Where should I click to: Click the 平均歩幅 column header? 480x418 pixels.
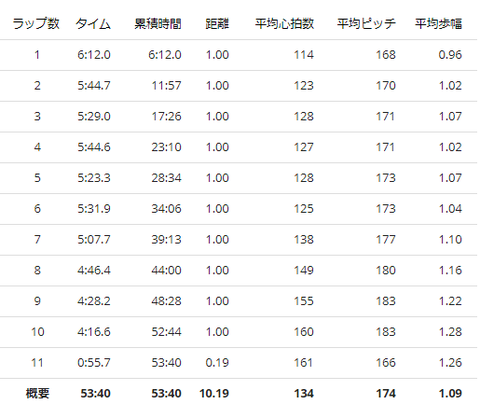click(x=438, y=24)
